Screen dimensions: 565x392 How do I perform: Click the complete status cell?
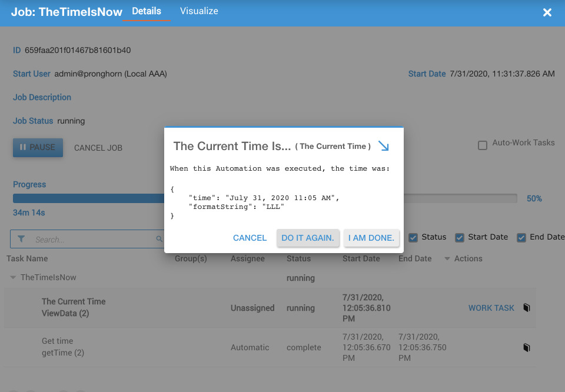(x=304, y=347)
